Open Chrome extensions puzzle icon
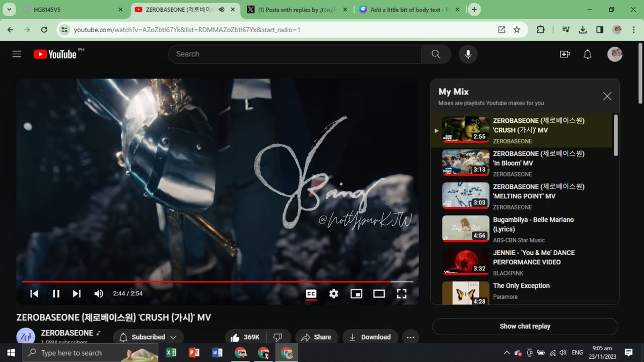This screenshot has height=362, width=644. 540,29
